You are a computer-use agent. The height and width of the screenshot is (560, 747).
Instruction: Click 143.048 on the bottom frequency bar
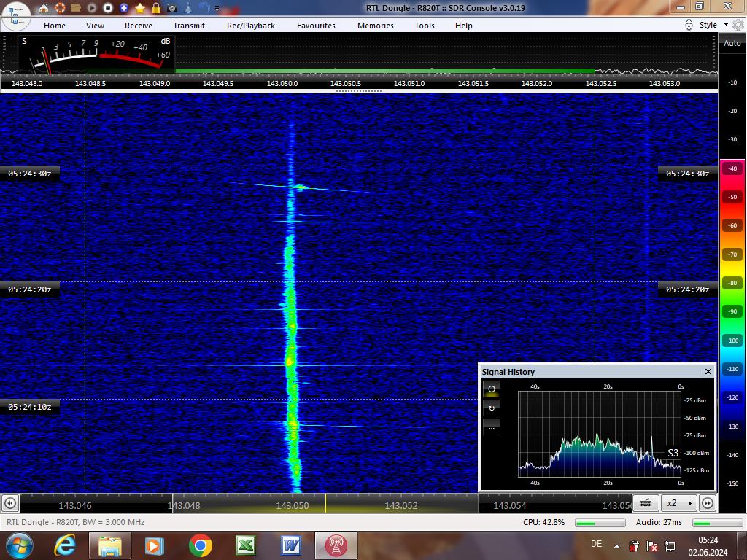pyautogui.click(x=184, y=506)
